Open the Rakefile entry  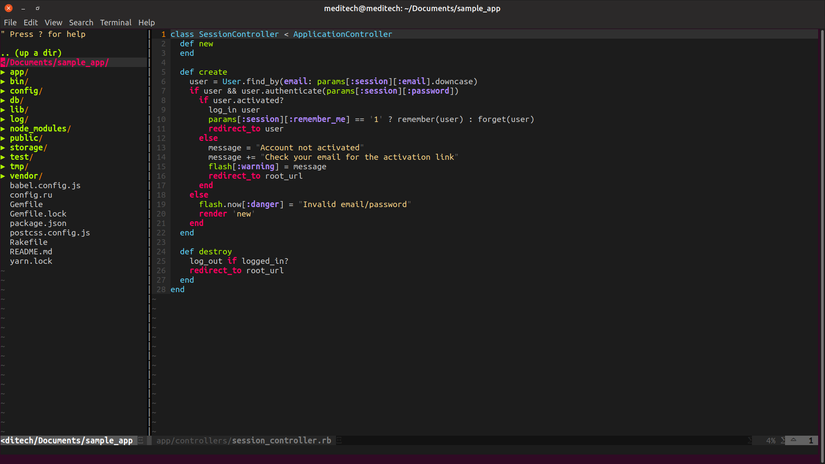pos(28,242)
